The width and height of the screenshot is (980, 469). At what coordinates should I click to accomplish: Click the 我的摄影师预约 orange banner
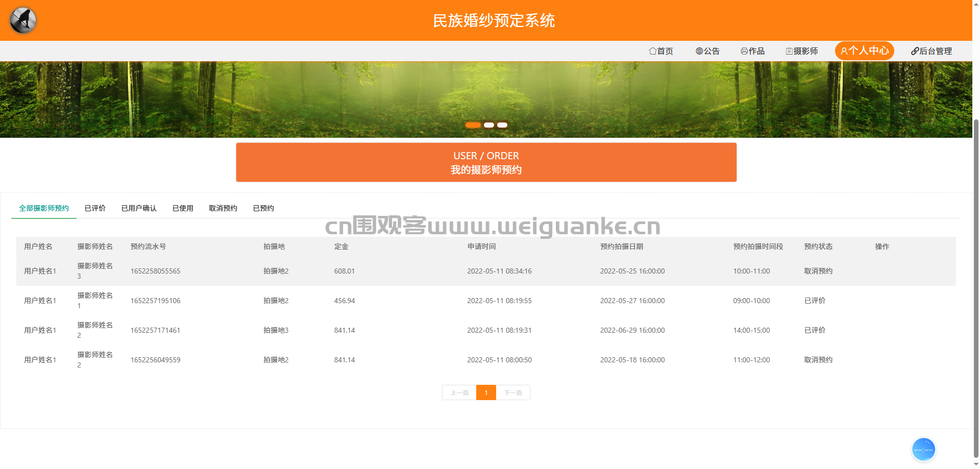[x=486, y=162]
